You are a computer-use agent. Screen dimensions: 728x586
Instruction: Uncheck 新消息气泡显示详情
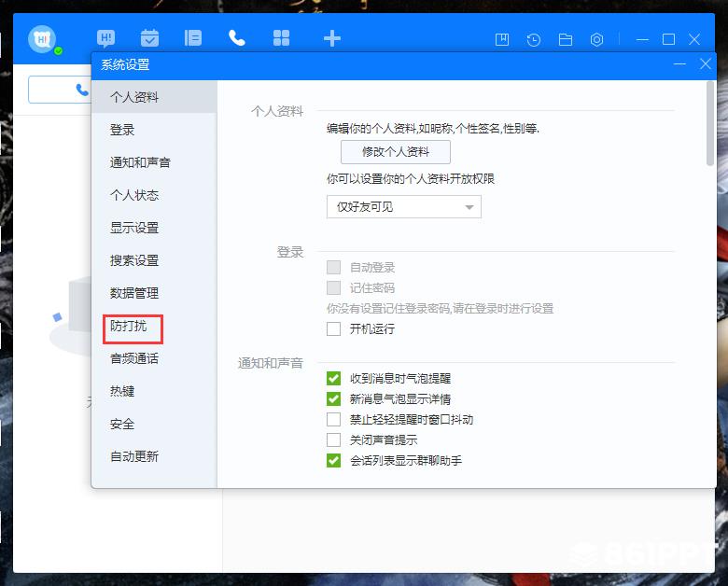click(x=333, y=398)
